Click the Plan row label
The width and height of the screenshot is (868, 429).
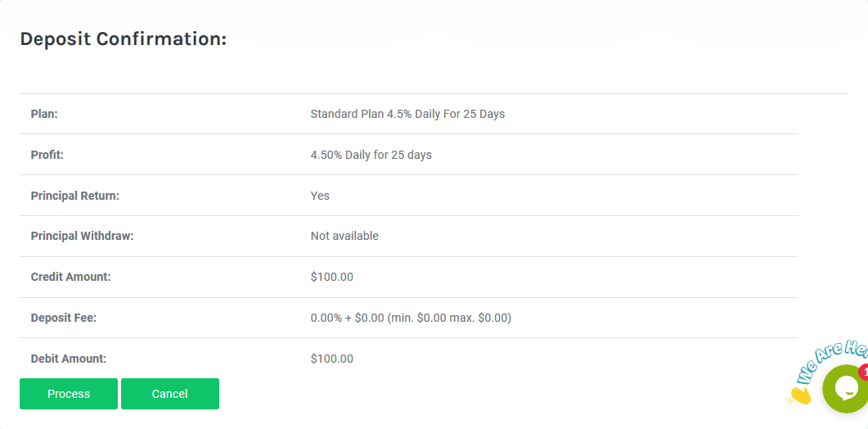(x=44, y=114)
